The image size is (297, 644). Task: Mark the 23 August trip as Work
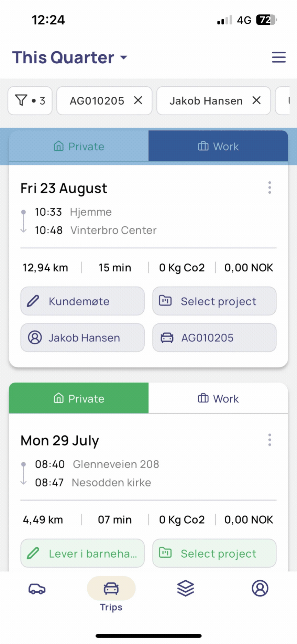click(218, 146)
